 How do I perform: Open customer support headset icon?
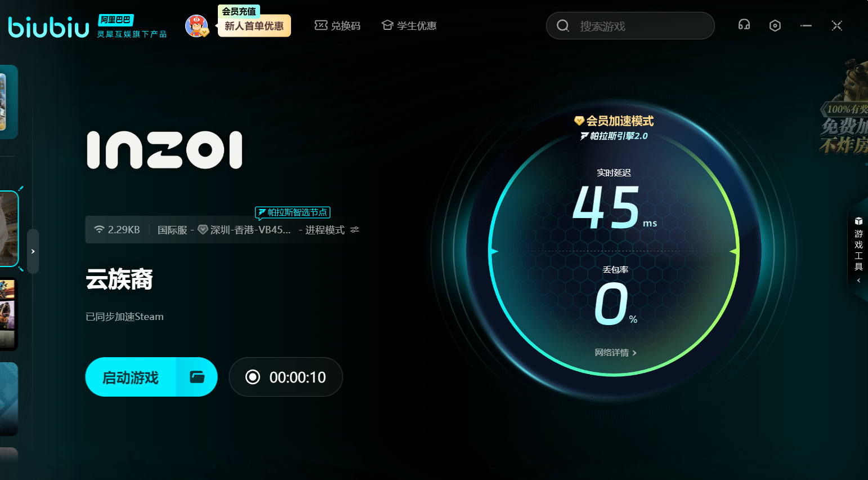(744, 25)
